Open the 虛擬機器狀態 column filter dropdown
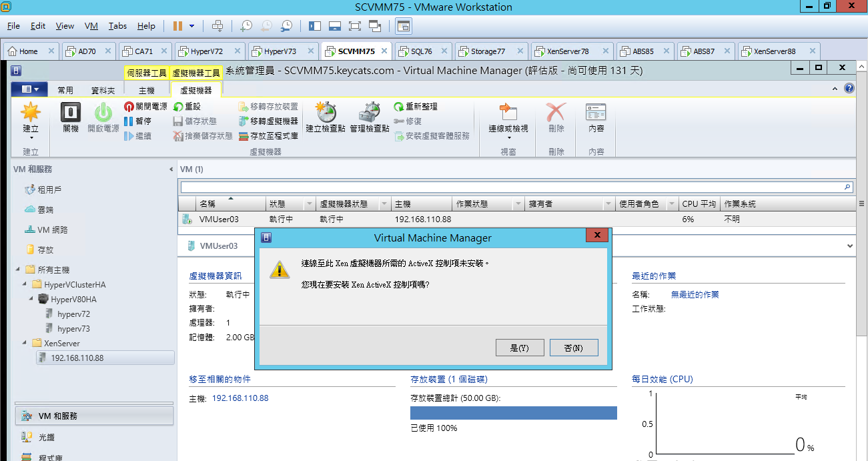This screenshot has width=868, height=461. (x=384, y=204)
